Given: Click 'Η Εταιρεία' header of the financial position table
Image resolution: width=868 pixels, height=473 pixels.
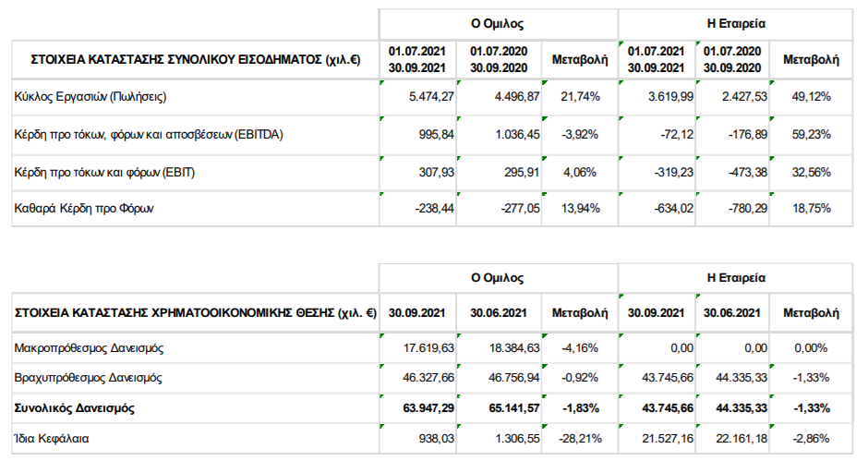Looking at the screenshot, I should (736, 277).
